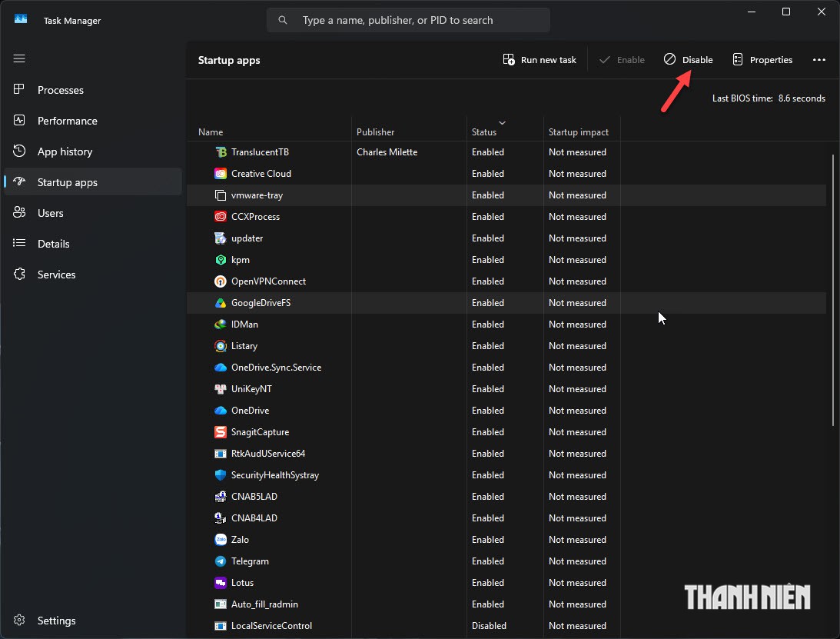Click the Settings gear icon
Screen dimensions: 840x639
point(19,621)
